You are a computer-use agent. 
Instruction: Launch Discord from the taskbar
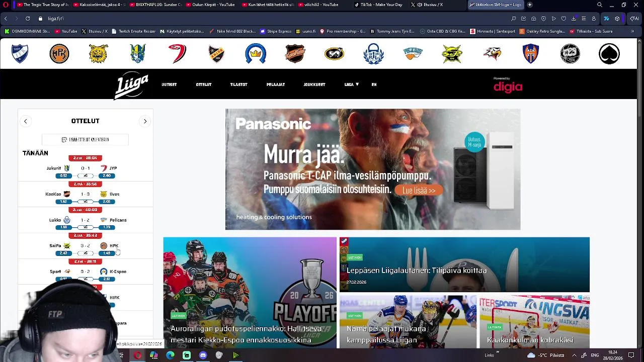[203, 355]
